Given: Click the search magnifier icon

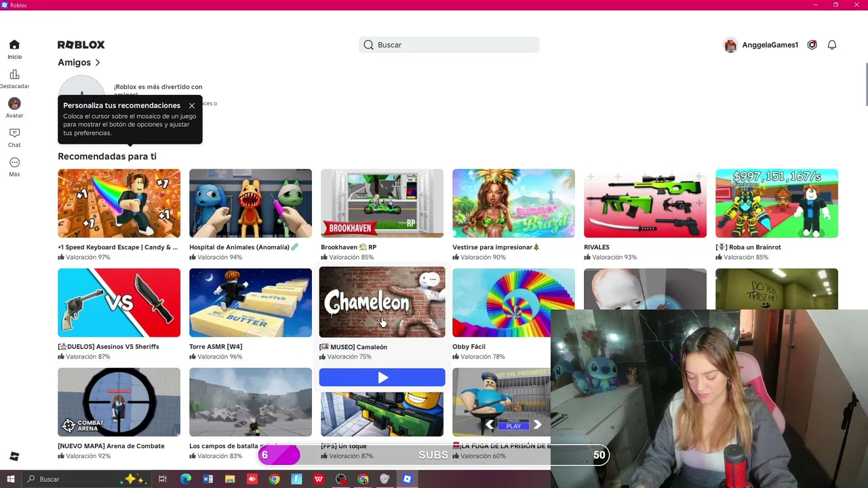Looking at the screenshot, I should [x=368, y=45].
